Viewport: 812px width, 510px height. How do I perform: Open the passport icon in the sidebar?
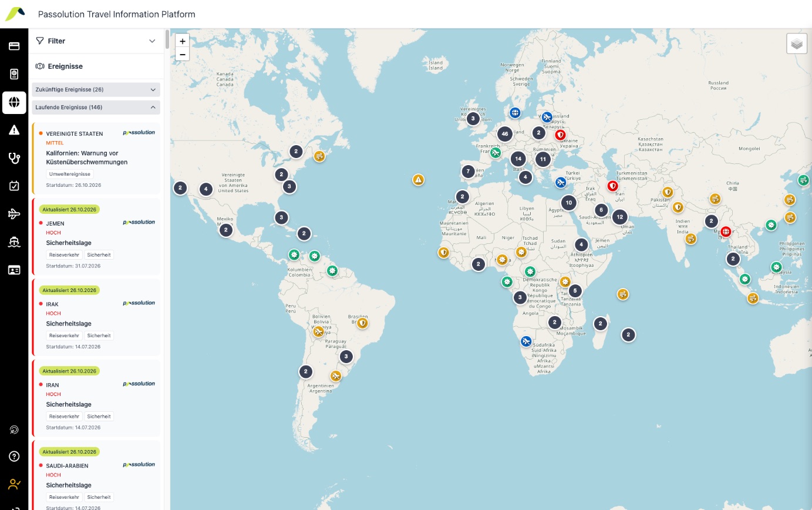(x=14, y=74)
